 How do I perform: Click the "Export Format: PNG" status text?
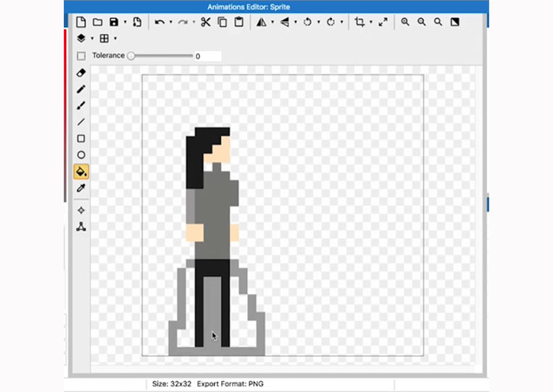230,383
